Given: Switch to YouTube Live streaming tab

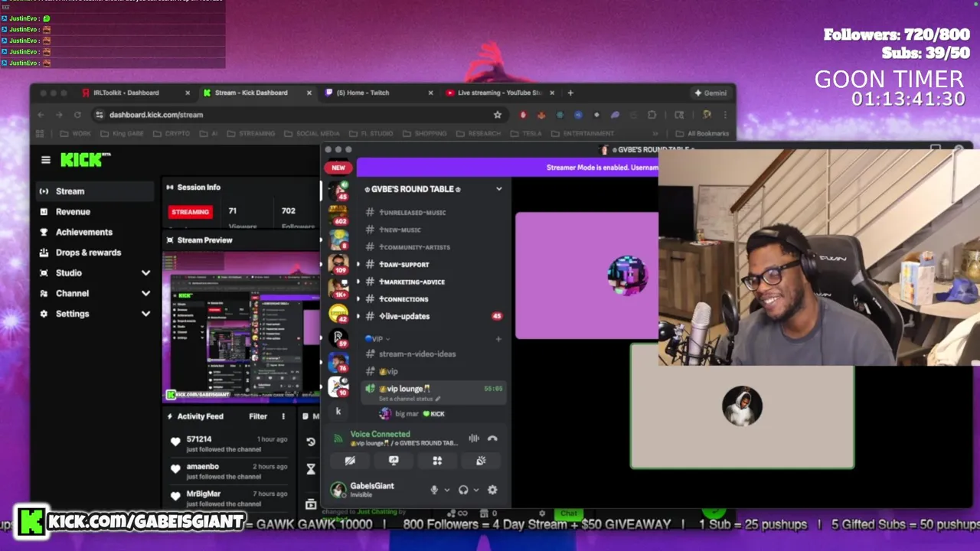Looking at the screenshot, I should point(498,93).
